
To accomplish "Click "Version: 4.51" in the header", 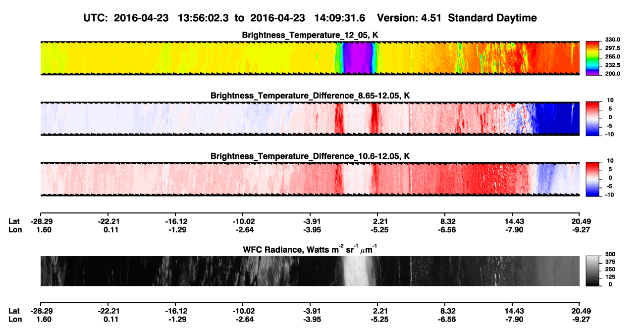I will pyautogui.click(x=408, y=18).
